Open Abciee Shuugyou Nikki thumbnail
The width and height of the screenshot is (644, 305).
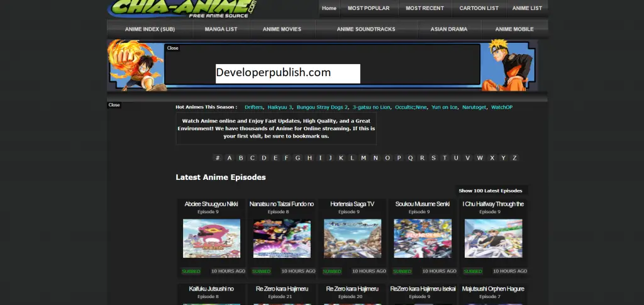click(x=211, y=238)
